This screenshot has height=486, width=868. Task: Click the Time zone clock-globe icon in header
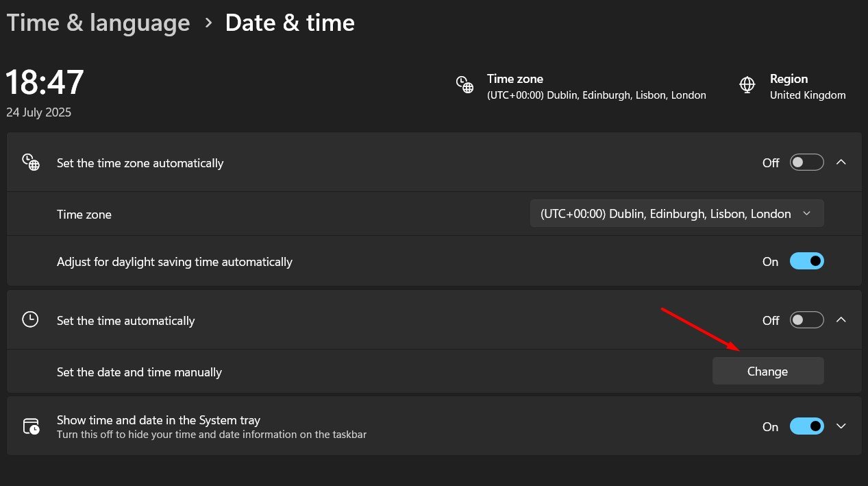(465, 85)
